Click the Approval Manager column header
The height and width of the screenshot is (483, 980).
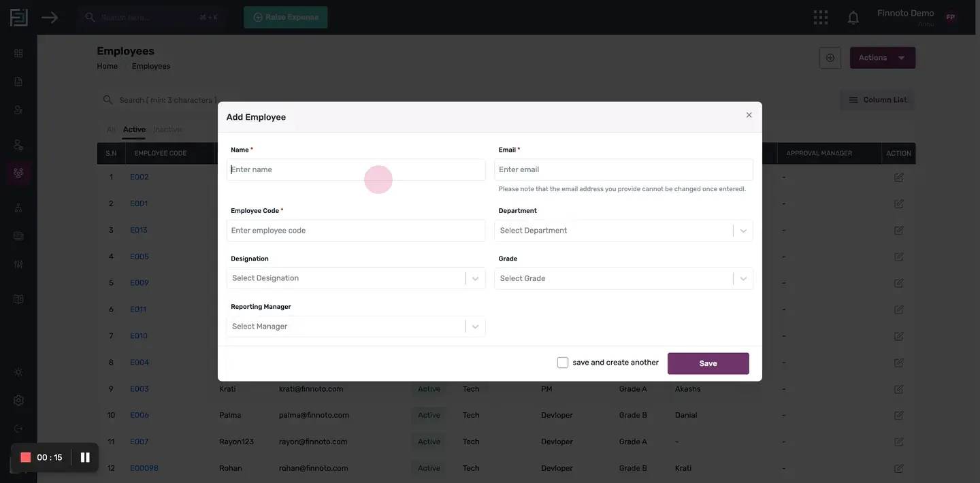click(819, 153)
